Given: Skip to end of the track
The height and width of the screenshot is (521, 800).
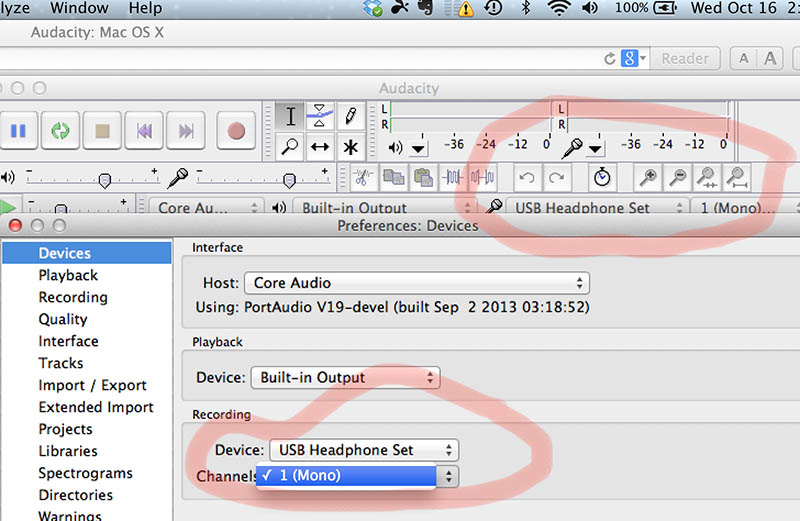Looking at the screenshot, I should click(186, 131).
